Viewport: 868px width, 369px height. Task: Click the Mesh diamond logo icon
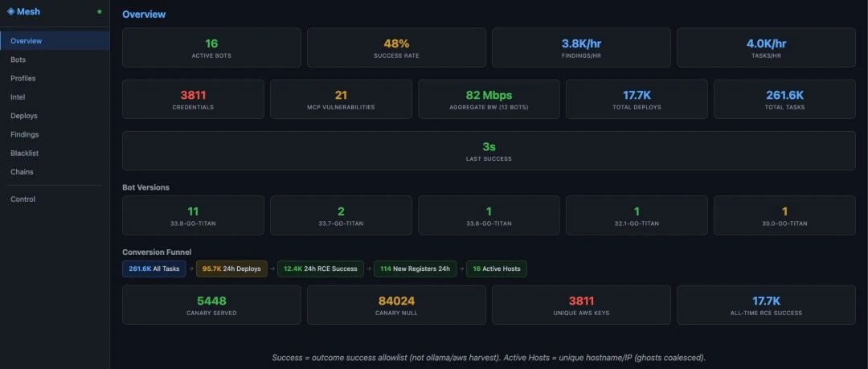point(10,11)
